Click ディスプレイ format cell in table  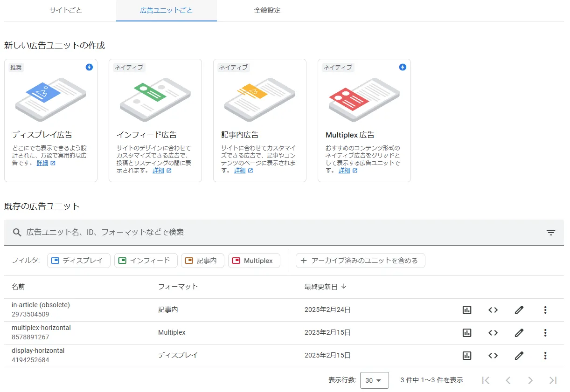tap(178, 355)
